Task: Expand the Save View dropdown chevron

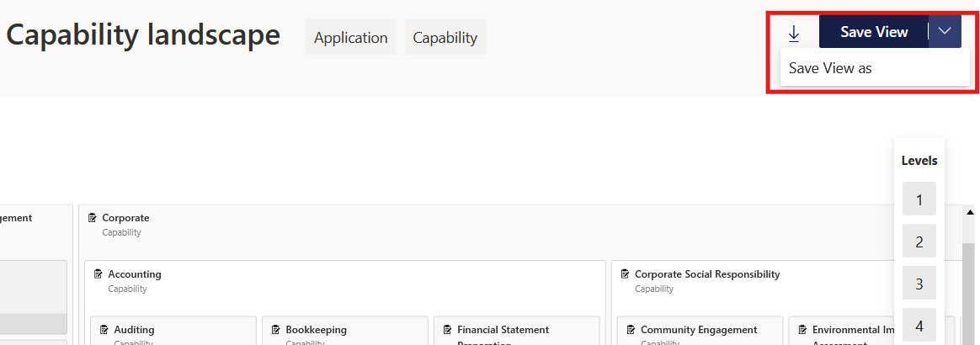Action: 945,31
